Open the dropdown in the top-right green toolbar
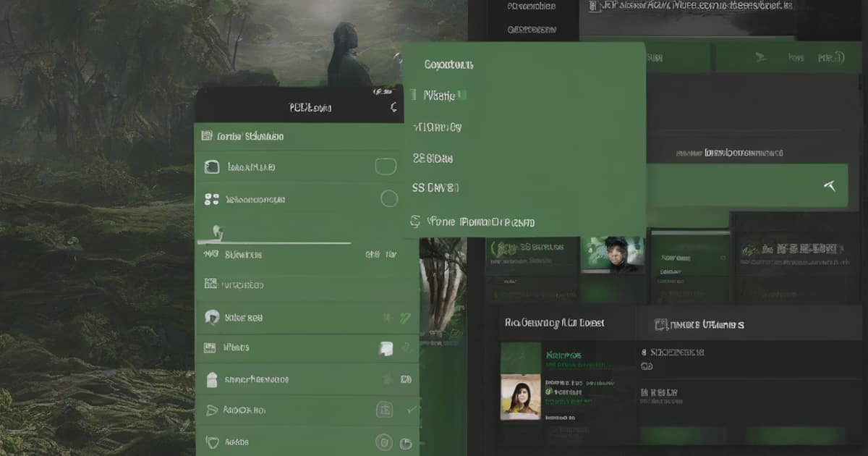 point(830,57)
